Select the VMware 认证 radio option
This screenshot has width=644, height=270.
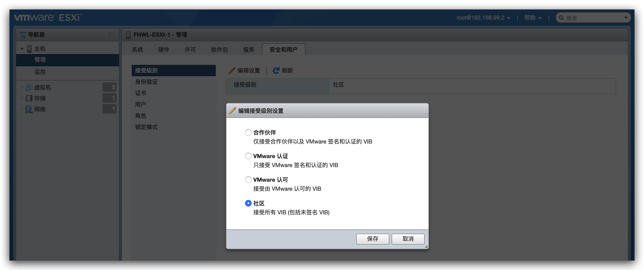(x=248, y=156)
